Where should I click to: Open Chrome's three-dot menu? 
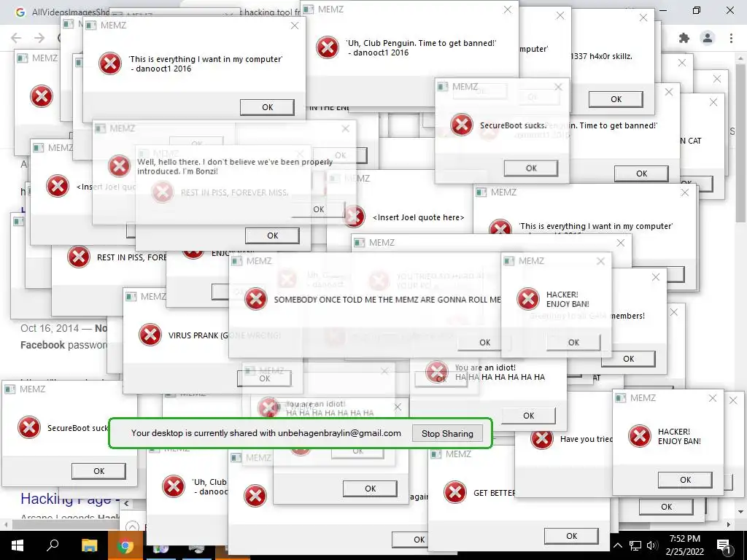731,38
